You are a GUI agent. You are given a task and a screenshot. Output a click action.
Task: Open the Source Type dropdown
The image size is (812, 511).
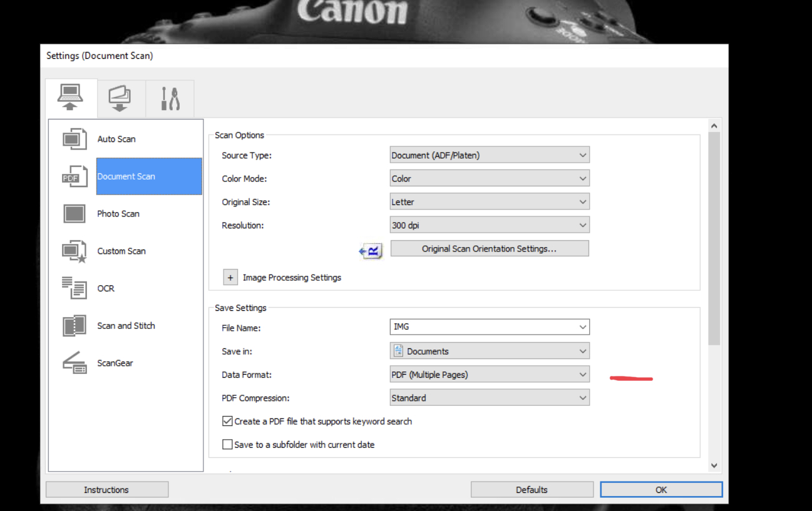click(x=489, y=155)
